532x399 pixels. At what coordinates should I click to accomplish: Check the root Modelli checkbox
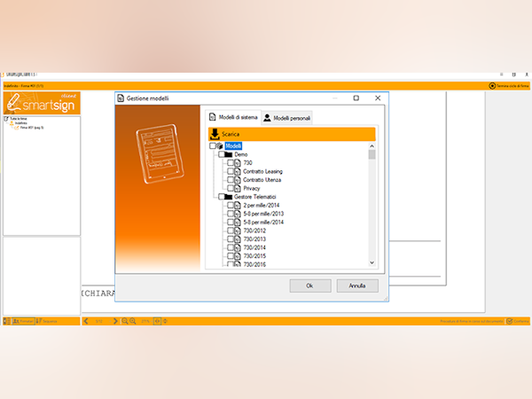pos(213,146)
